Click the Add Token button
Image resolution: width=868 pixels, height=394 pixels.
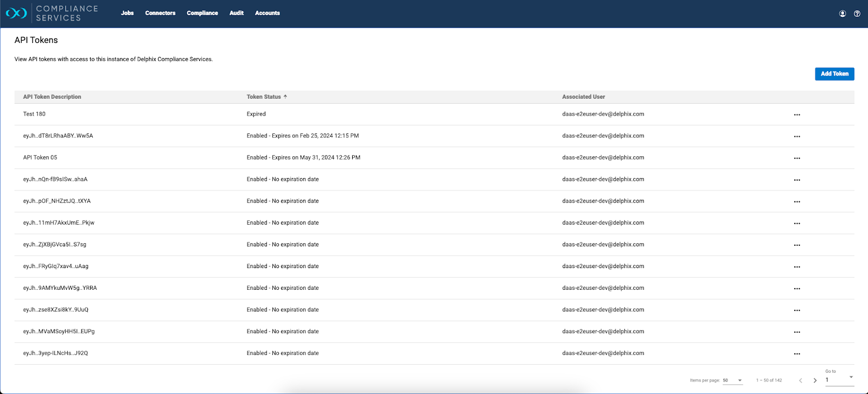pyautogui.click(x=834, y=74)
